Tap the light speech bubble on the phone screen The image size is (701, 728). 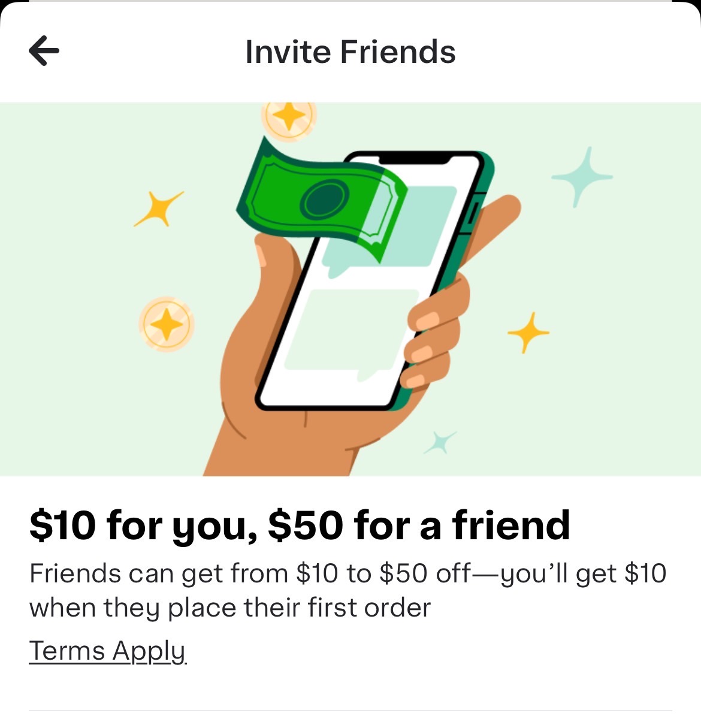(350, 334)
